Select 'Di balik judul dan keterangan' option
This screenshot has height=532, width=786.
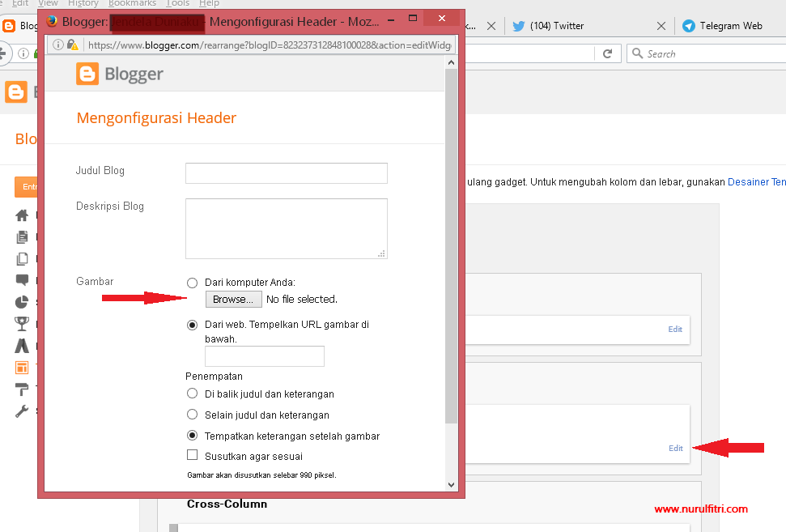[x=192, y=394]
